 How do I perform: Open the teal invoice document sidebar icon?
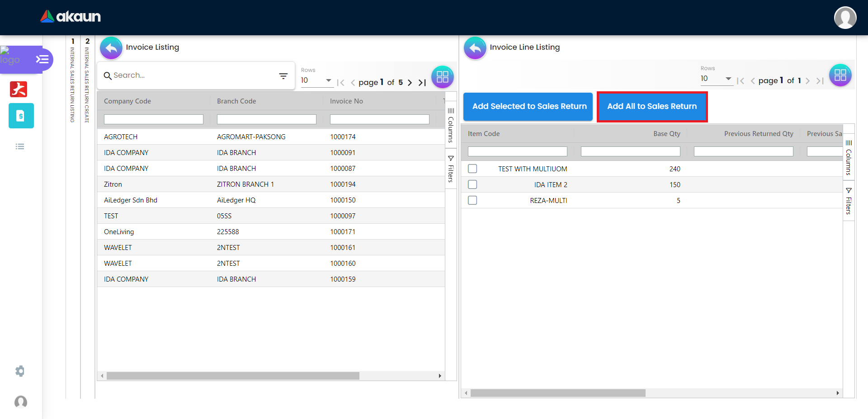(21, 116)
